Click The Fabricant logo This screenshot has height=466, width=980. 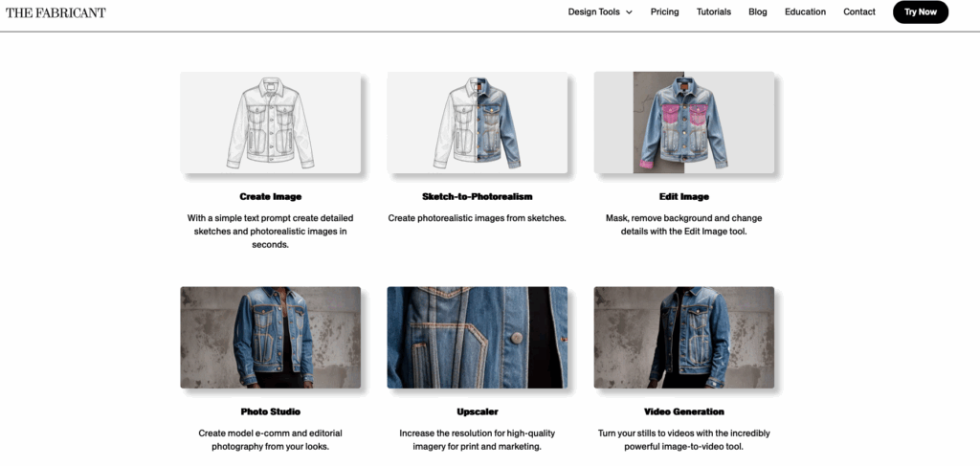[56, 12]
